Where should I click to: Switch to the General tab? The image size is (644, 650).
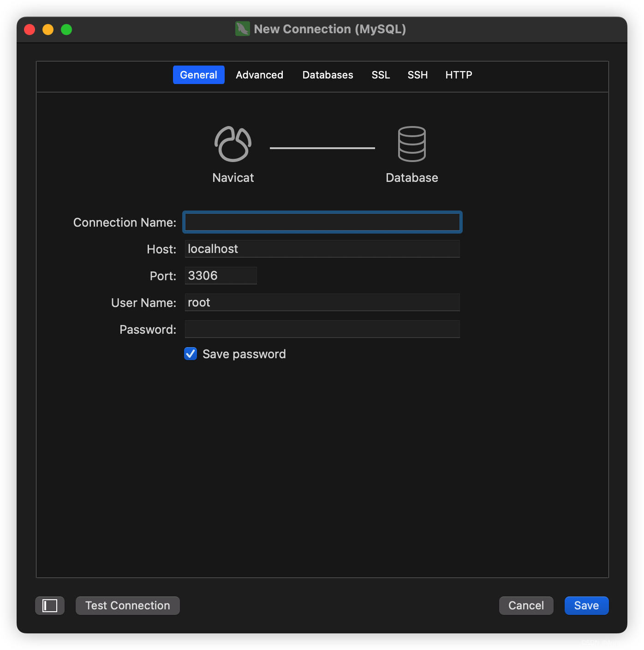click(199, 75)
